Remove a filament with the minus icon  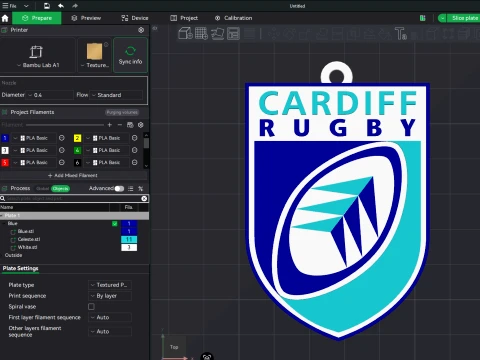(120, 125)
